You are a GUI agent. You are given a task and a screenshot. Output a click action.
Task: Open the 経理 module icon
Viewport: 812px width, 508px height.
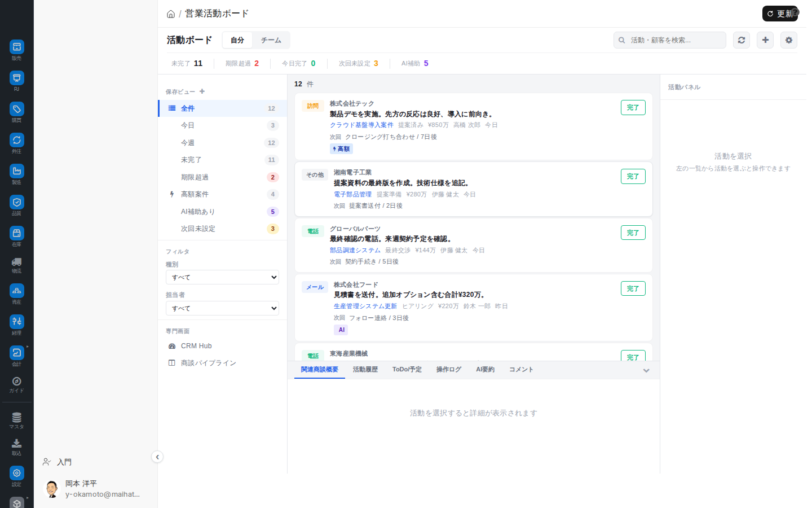(17, 322)
